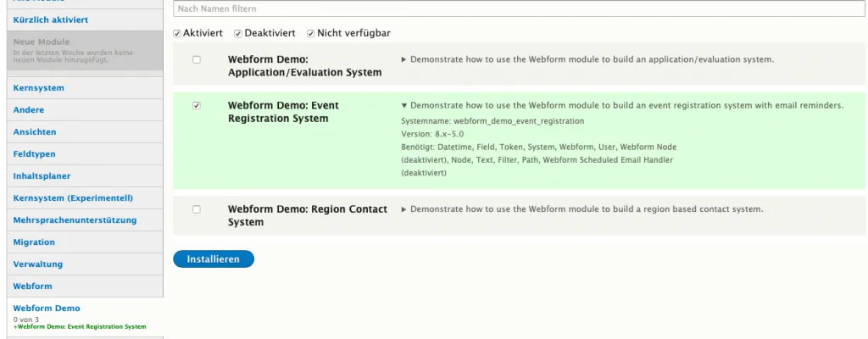The width and height of the screenshot is (868, 339).
Task: Open the Ansichten sidebar tab
Action: point(85,132)
